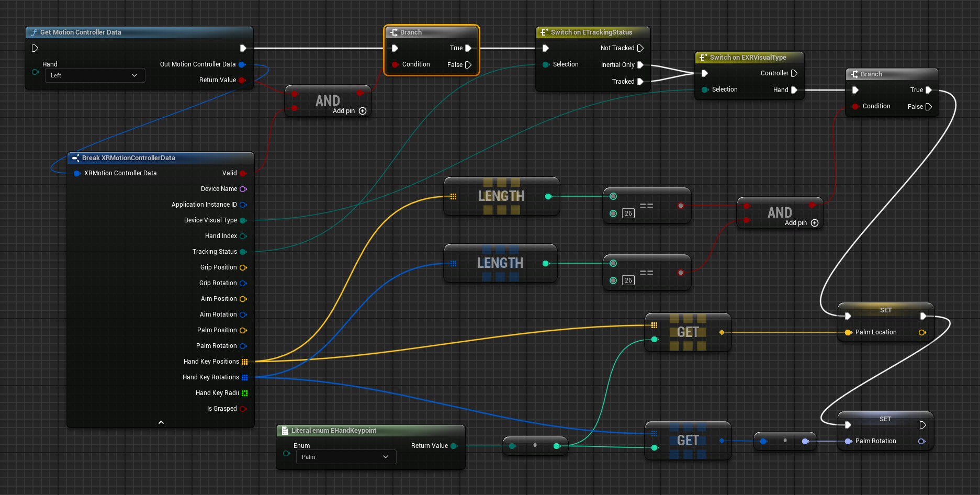
Task: Click the Palm Location input pin on the SET node
Action: pos(849,332)
